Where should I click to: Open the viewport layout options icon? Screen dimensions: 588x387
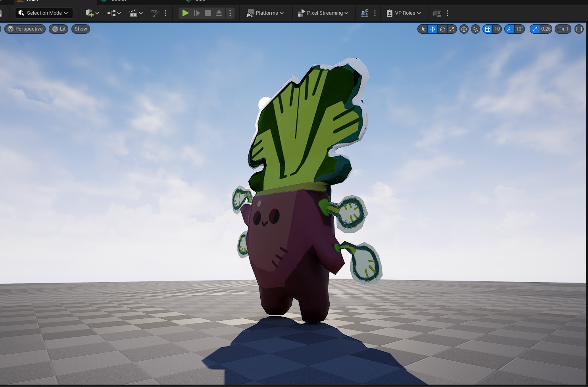pyautogui.click(x=579, y=29)
